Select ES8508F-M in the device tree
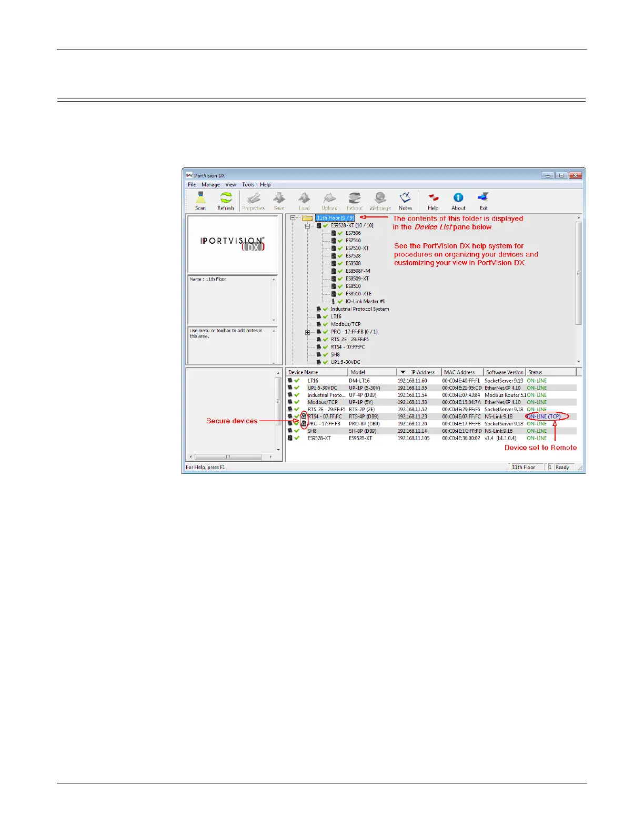 pyautogui.click(x=358, y=271)
